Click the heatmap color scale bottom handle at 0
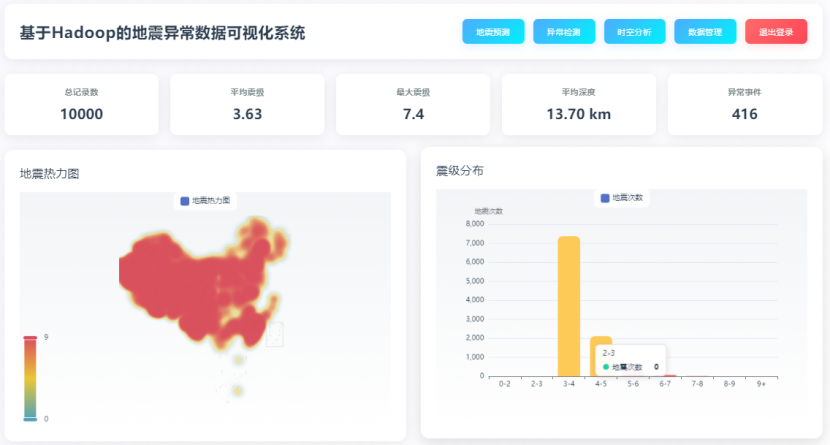 pyautogui.click(x=30, y=419)
